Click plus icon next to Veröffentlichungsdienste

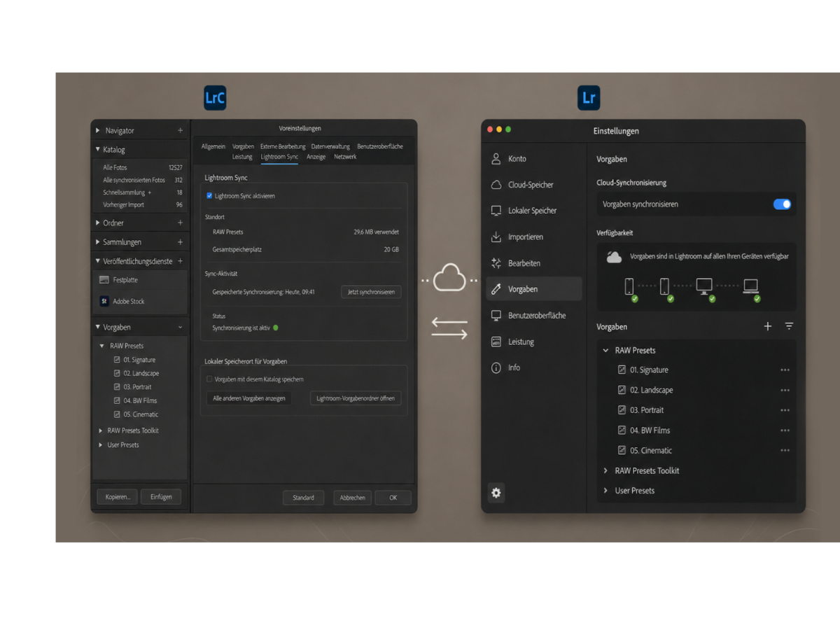coord(180,261)
